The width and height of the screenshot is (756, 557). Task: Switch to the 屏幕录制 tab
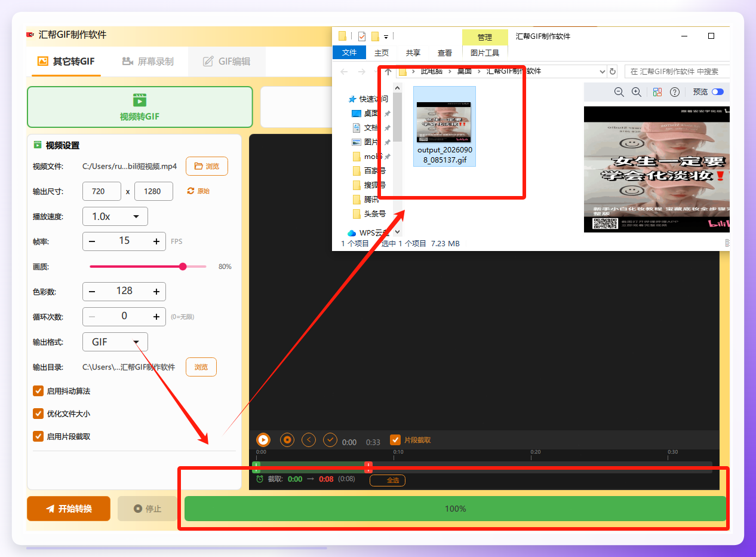147,61
